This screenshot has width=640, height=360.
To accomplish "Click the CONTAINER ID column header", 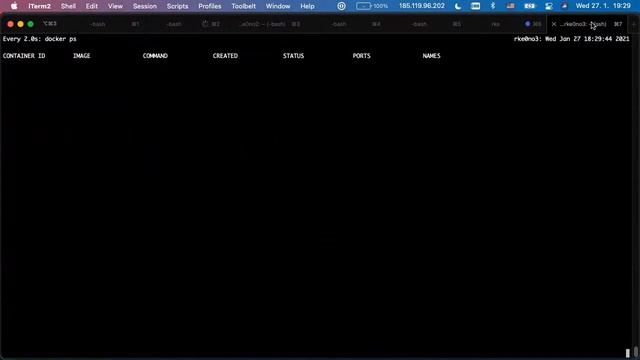I will tap(24, 56).
